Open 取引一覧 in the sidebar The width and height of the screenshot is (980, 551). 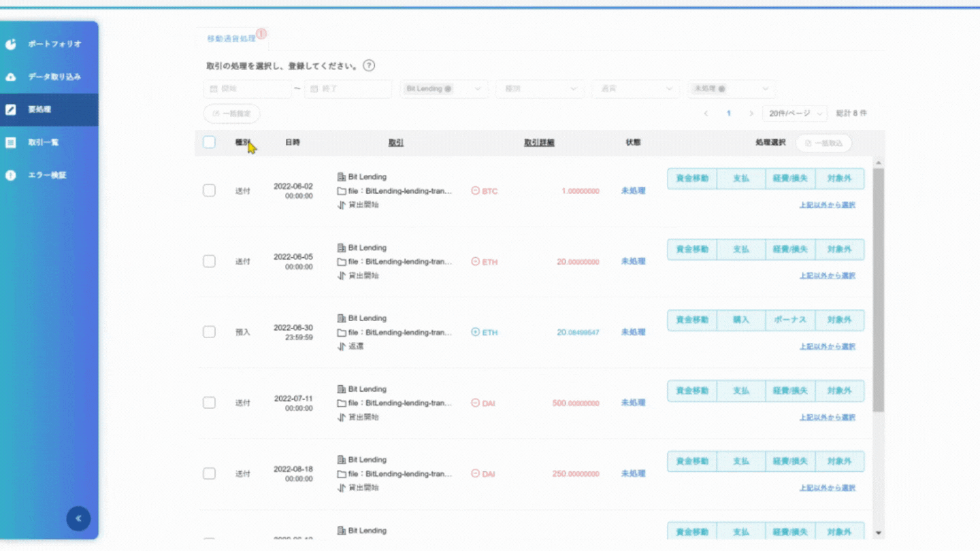tap(49, 142)
